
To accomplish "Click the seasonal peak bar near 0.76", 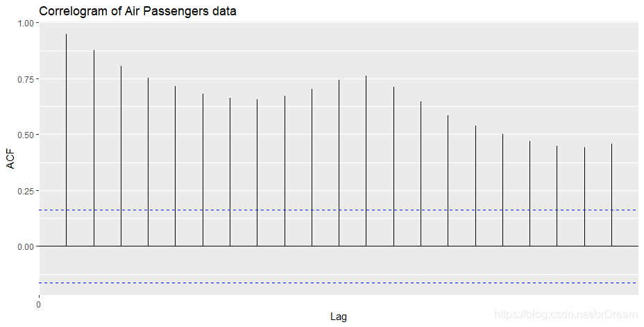I will [x=366, y=161].
